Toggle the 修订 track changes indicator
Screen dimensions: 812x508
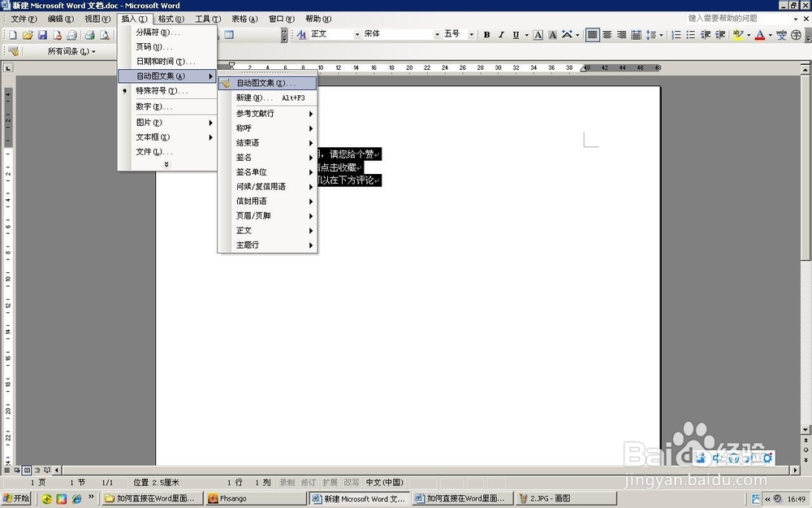(308, 482)
